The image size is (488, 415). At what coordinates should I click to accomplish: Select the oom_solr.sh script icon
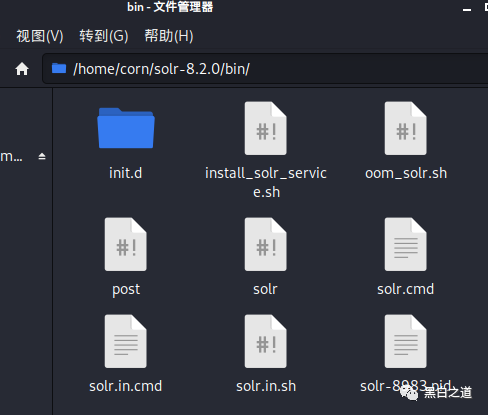point(405,128)
